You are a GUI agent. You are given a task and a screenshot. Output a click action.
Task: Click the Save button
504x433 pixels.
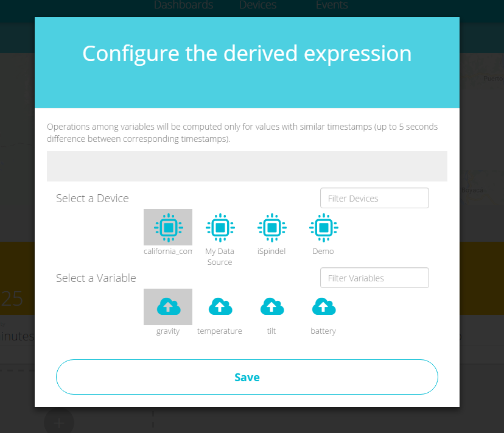247,377
